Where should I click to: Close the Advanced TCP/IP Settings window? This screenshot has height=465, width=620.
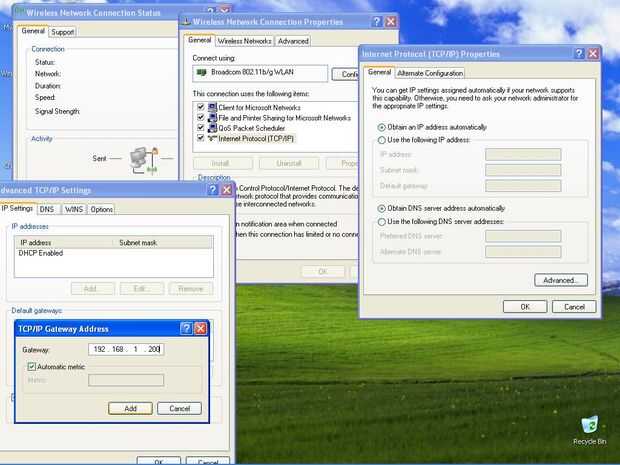(x=227, y=190)
